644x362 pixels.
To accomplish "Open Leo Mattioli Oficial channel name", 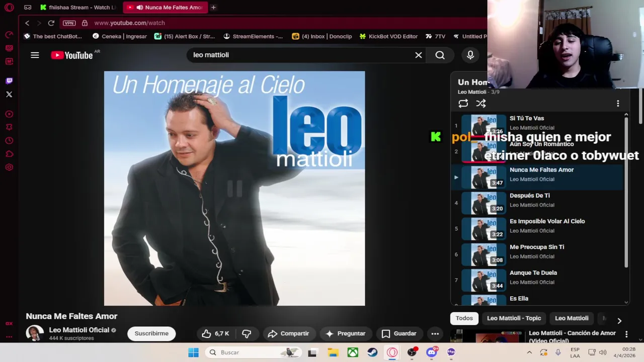I will (79, 330).
